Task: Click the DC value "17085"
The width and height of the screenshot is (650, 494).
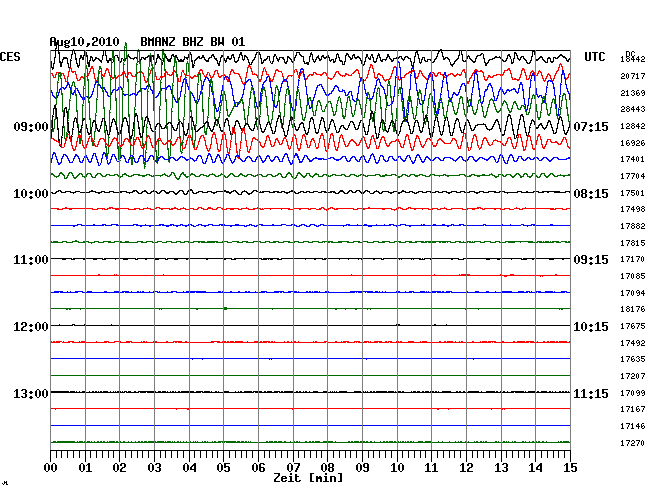Action: [x=633, y=276]
